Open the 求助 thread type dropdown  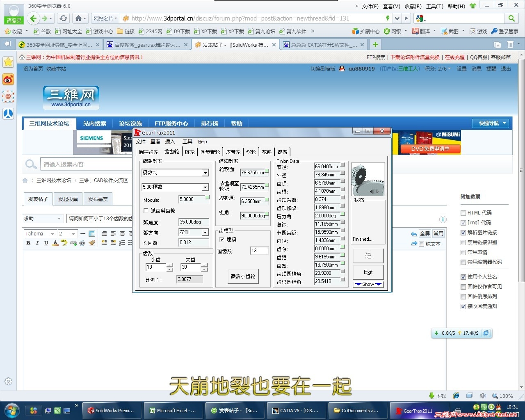(42, 219)
